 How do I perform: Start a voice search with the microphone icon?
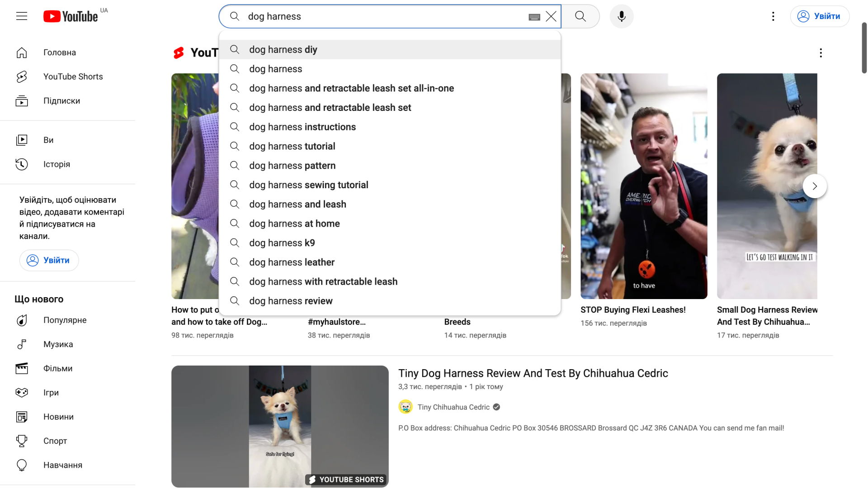(x=621, y=16)
